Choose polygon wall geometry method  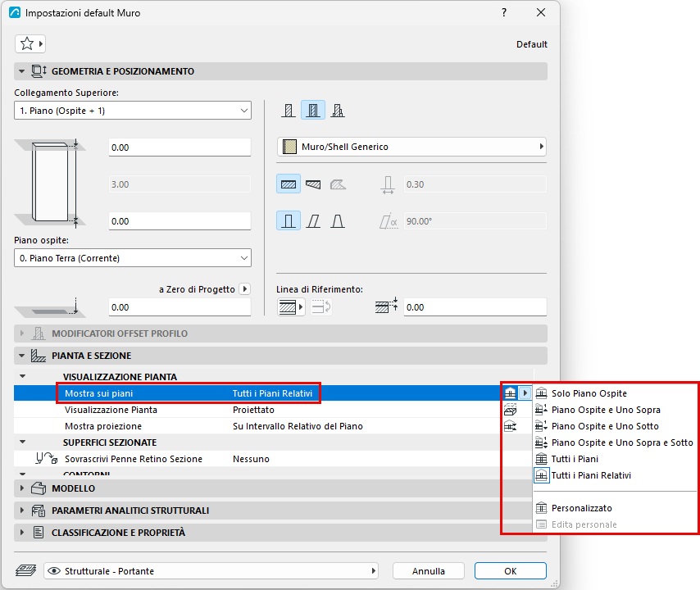coord(338,184)
